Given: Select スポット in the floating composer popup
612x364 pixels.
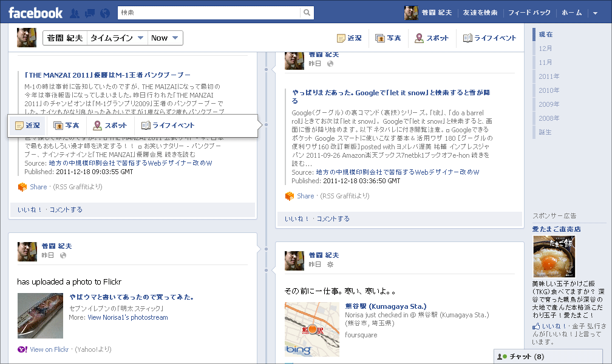Looking at the screenshot, I should [110, 125].
